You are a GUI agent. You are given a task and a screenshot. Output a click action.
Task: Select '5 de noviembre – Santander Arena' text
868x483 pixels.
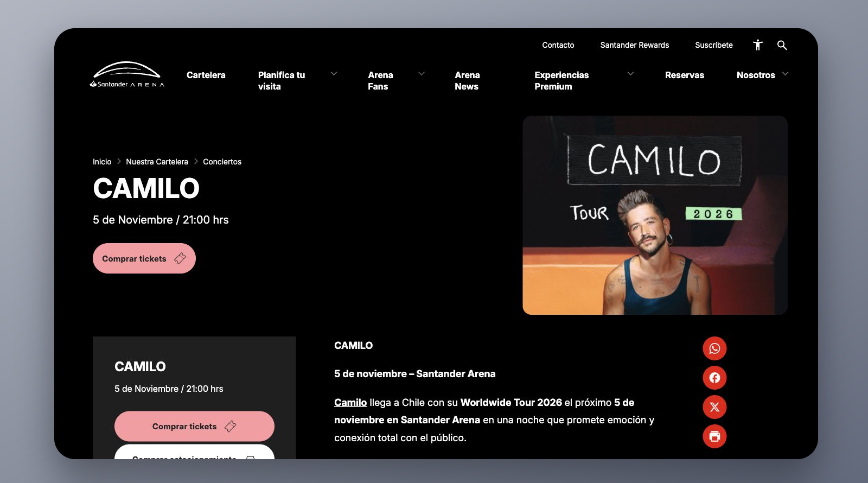(415, 374)
